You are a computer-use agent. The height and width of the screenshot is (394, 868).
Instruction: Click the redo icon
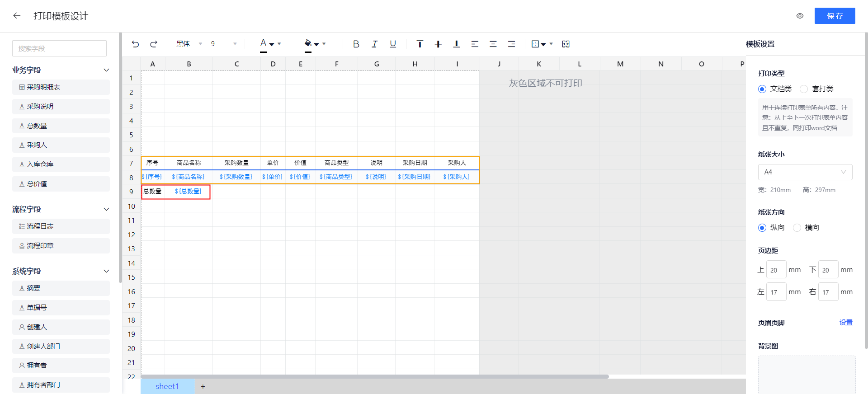click(x=154, y=44)
